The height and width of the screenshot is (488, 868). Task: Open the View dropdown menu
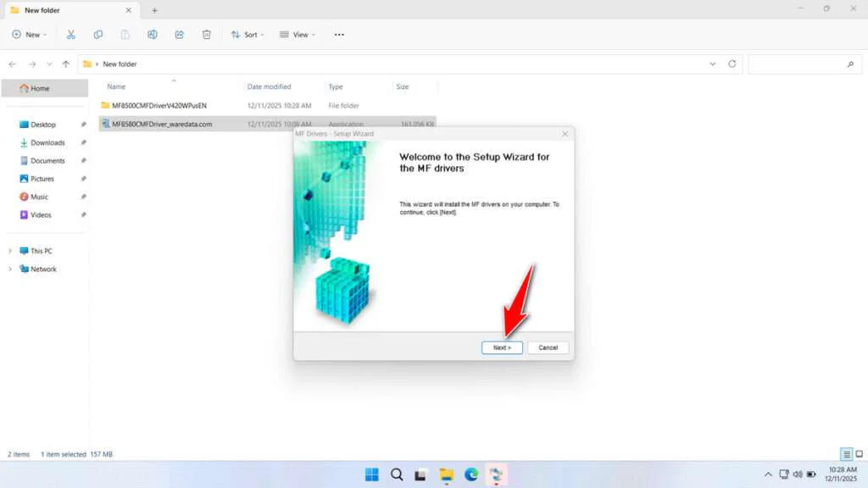(297, 35)
